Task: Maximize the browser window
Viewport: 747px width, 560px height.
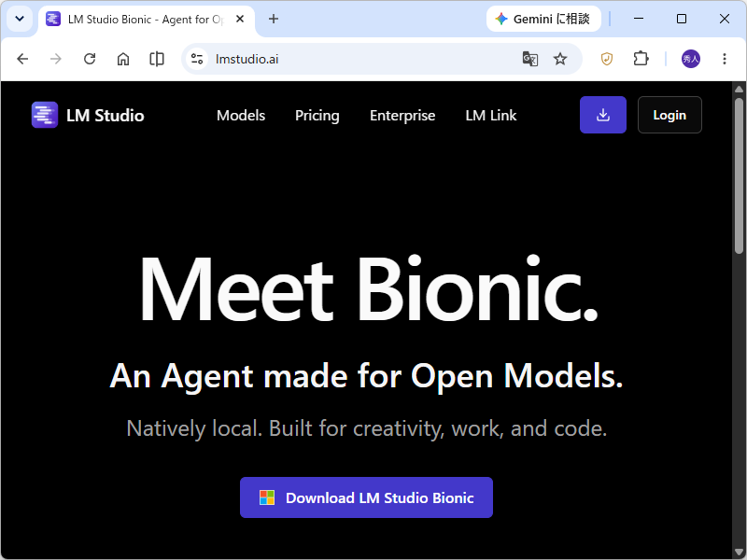Action: [682, 19]
